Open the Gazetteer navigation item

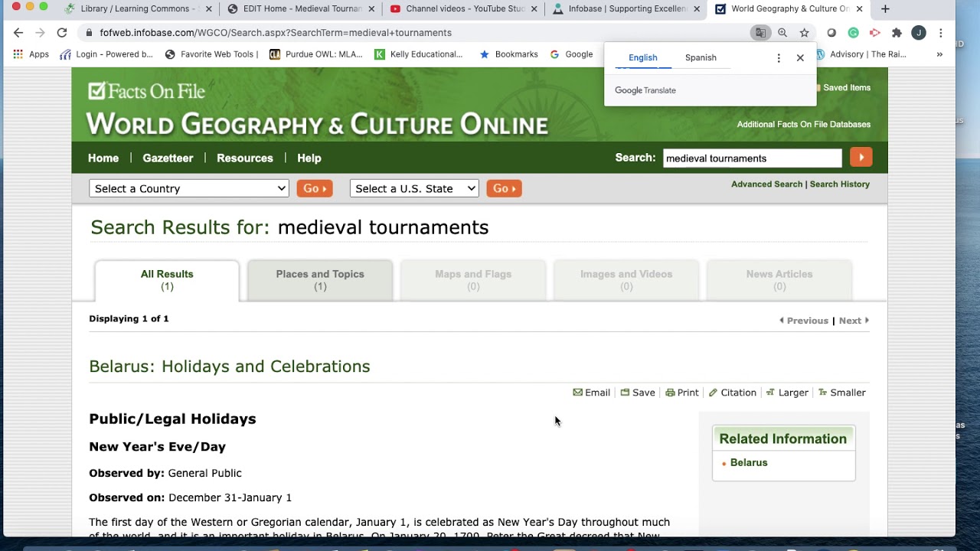coord(168,158)
